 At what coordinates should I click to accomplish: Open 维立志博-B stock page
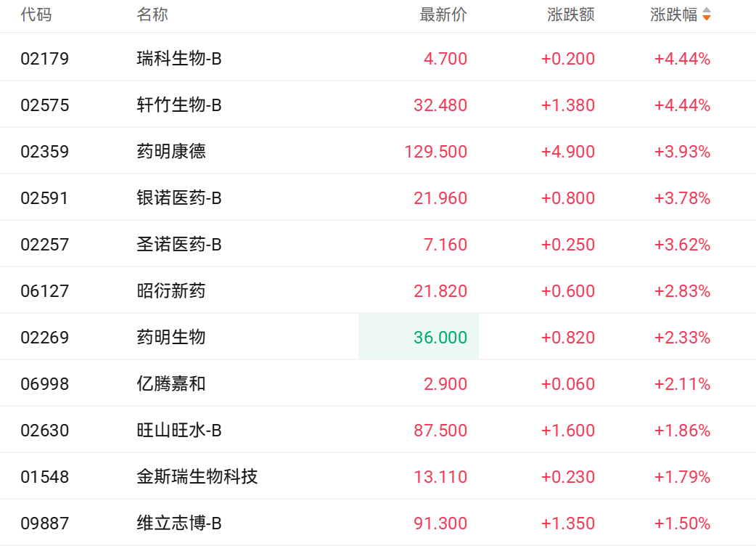tap(179, 523)
